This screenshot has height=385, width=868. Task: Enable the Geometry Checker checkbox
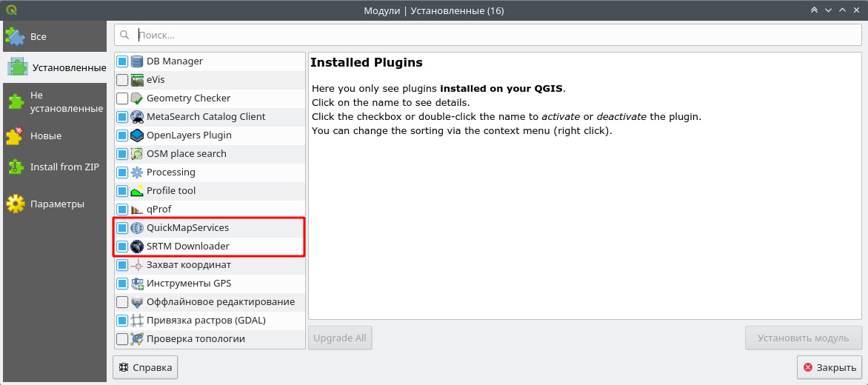(122, 98)
